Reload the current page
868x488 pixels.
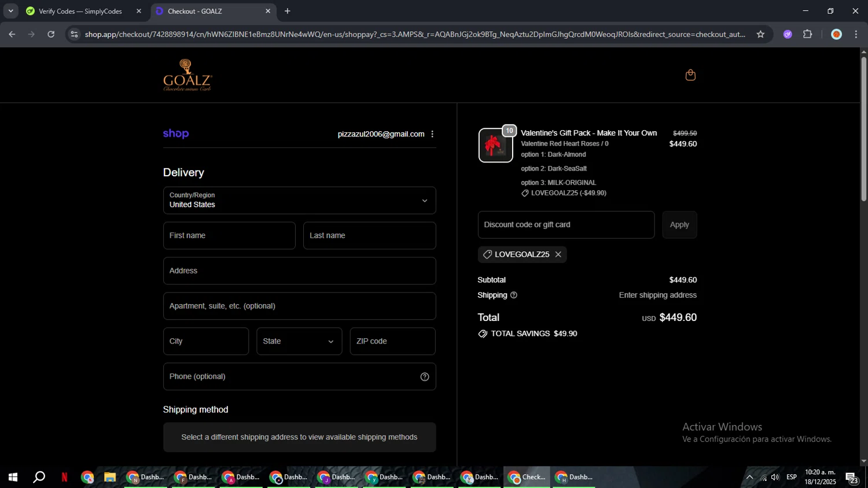tap(51, 35)
